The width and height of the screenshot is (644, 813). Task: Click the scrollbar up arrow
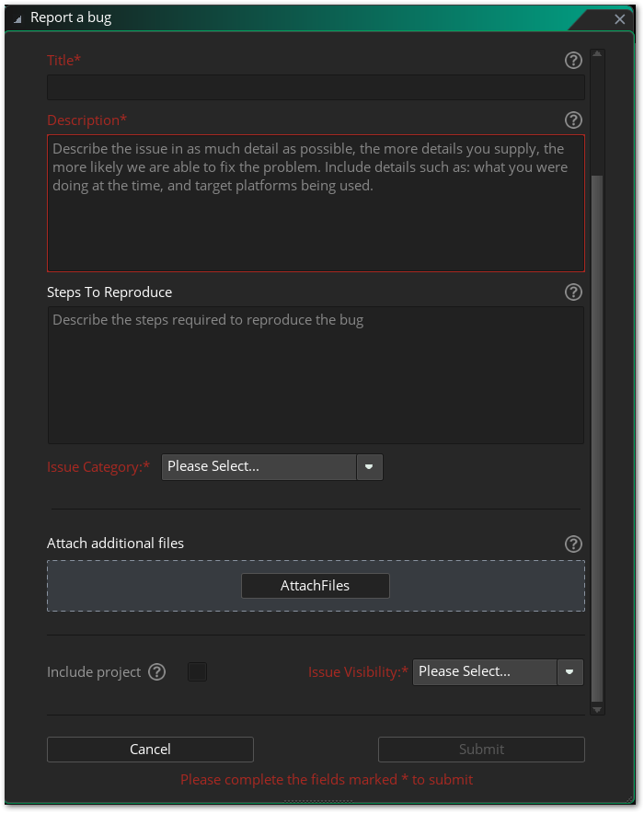(597, 54)
